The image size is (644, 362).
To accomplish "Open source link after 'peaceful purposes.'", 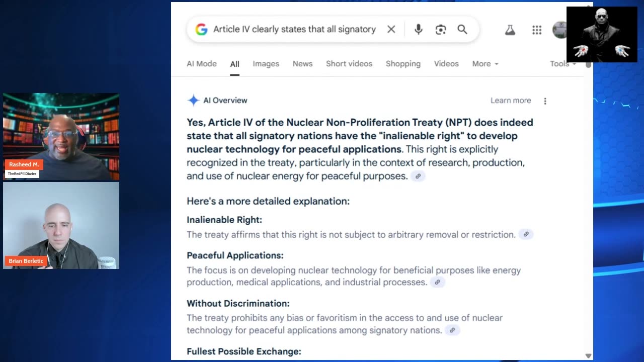I will [x=418, y=176].
